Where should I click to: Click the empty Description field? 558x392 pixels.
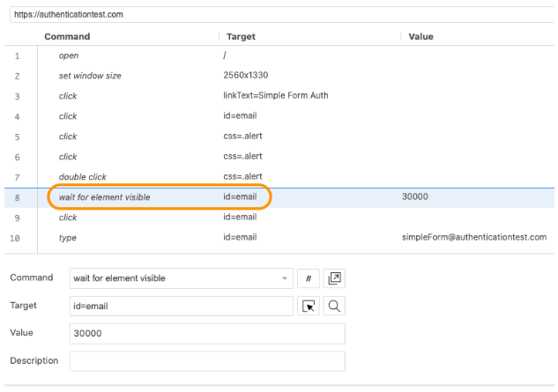pos(206,361)
